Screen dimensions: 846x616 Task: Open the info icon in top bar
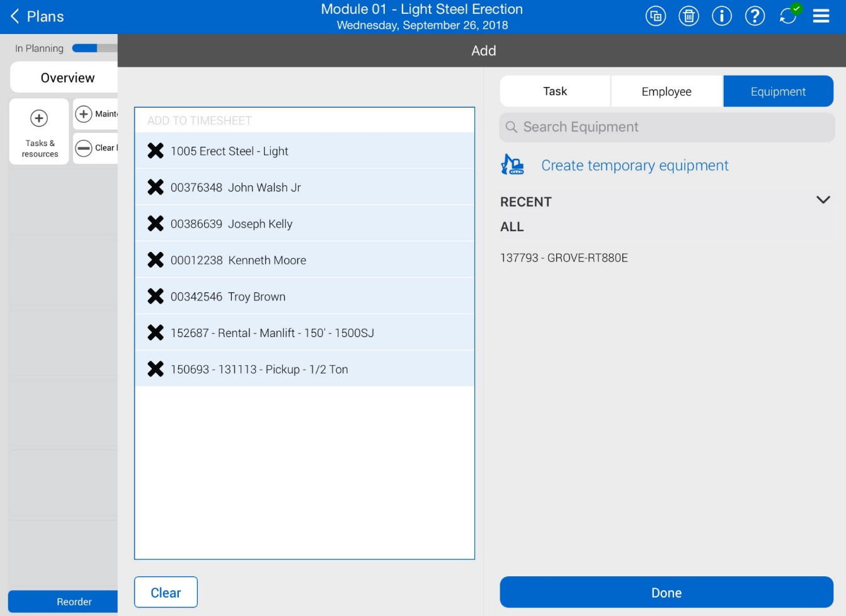point(722,16)
